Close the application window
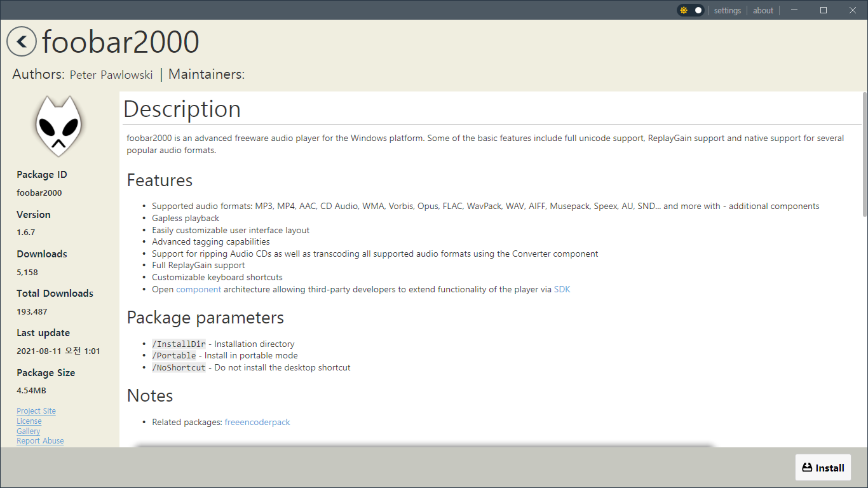 [x=852, y=10]
